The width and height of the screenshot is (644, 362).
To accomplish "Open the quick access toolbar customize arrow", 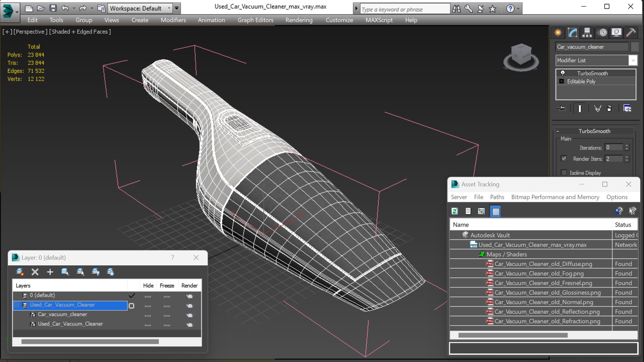I will pos(177,8).
